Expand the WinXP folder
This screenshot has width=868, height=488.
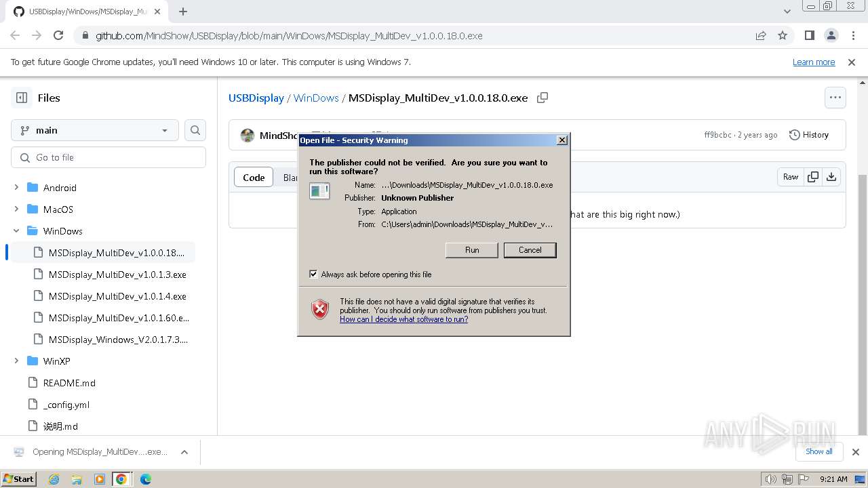pyautogui.click(x=16, y=361)
